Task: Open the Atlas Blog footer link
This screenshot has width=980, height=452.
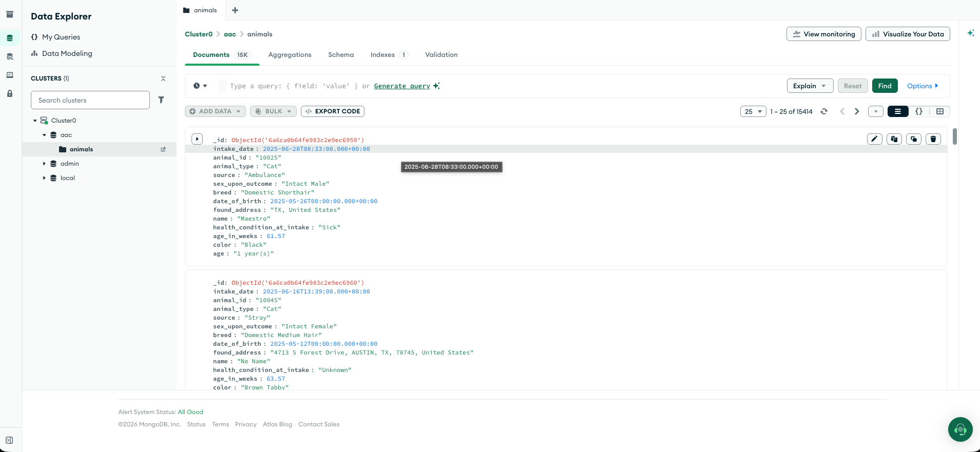Action: [277, 424]
